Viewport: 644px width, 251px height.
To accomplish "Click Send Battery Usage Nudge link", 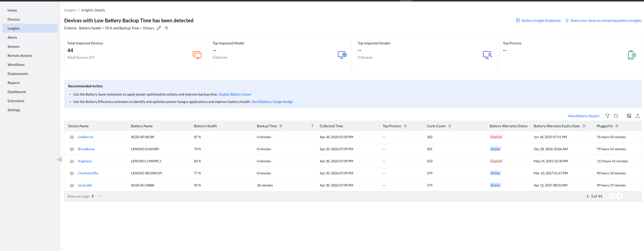I will pyautogui.click(x=272, y=102).
